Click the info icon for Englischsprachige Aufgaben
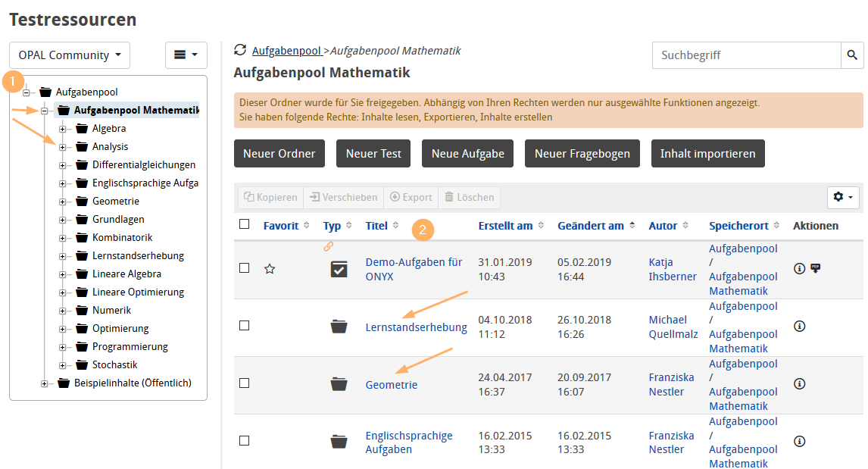This screenshot has width=868, height=469. tap(799, 441)
